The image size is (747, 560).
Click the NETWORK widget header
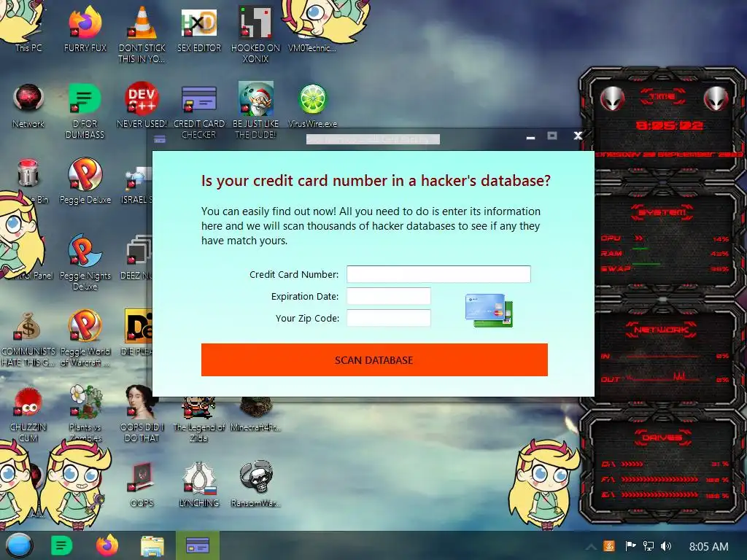click(x=662, y=330)
